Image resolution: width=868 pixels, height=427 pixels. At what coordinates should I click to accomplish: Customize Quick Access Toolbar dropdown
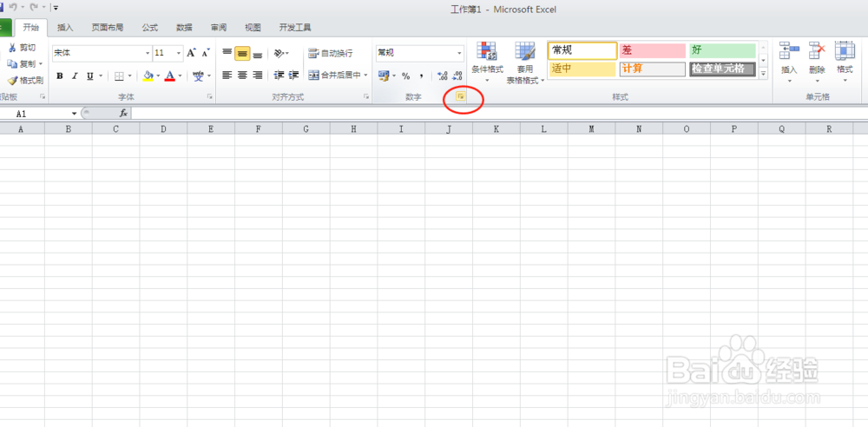tap(56, 8)
